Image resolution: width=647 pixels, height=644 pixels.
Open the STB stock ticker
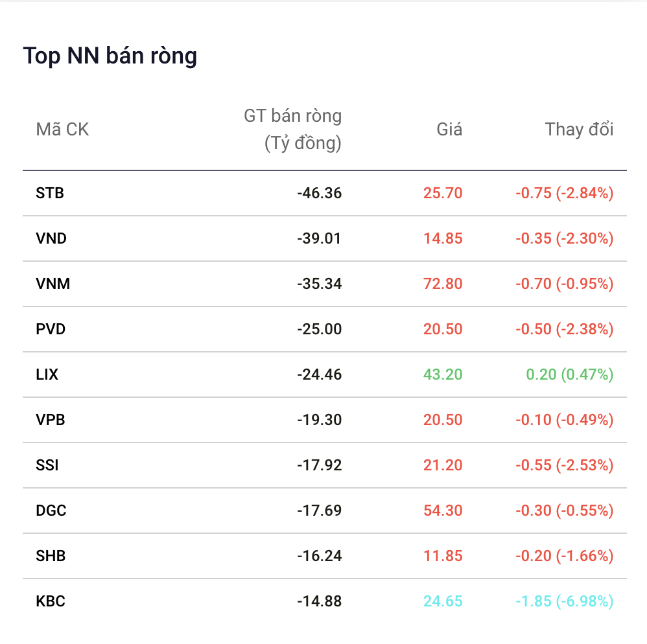point(50,193)
